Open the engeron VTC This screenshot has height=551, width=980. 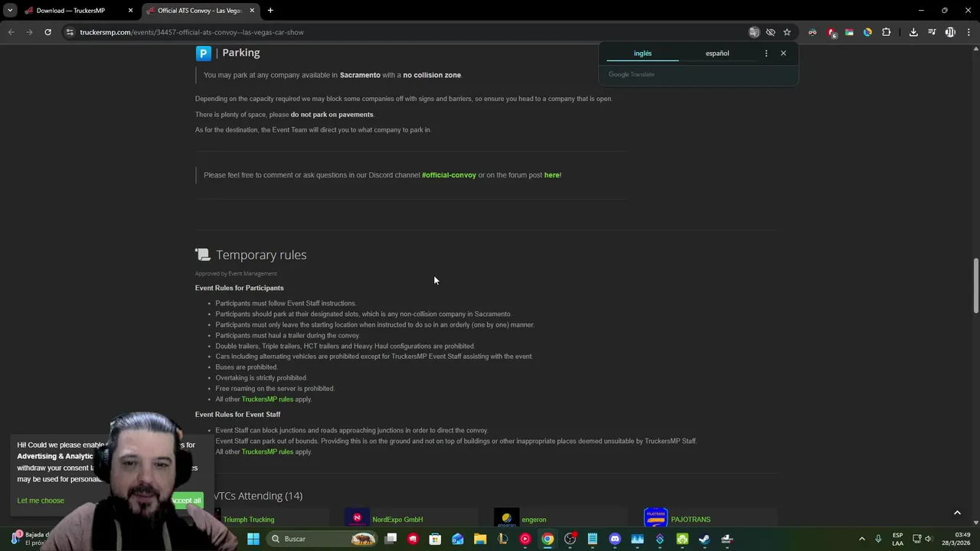(x=534, y=520)
